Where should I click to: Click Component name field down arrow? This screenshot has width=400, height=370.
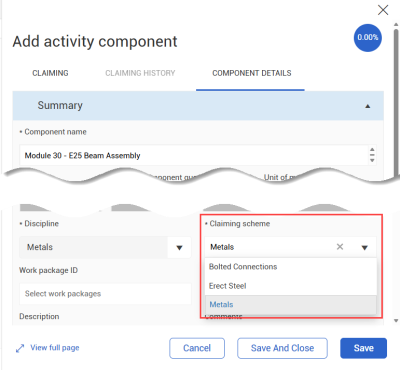(x=372, y=160)
